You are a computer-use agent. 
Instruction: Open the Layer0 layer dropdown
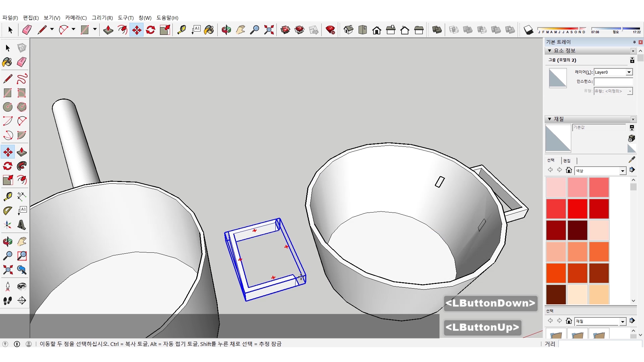629,72
